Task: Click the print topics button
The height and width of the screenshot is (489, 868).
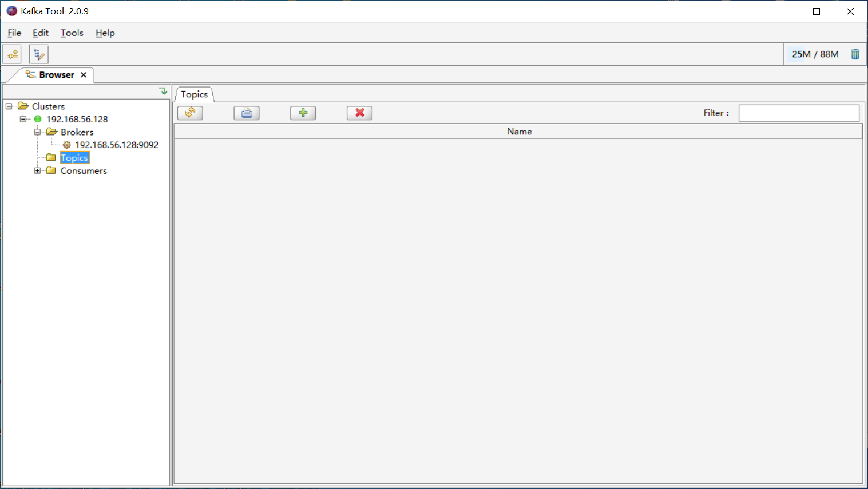Action: pyautogui.click(x=247, y=113)
